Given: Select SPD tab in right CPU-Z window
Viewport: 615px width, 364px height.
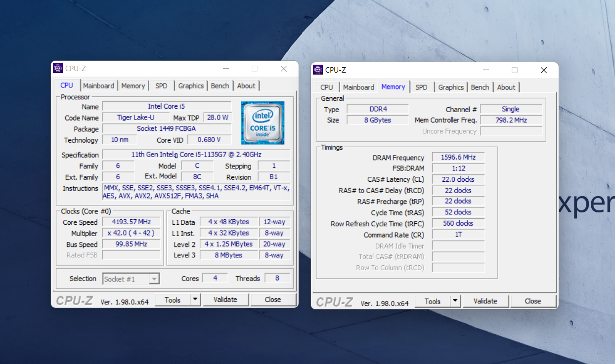Looking at the screenshot, I should (421, 87).
